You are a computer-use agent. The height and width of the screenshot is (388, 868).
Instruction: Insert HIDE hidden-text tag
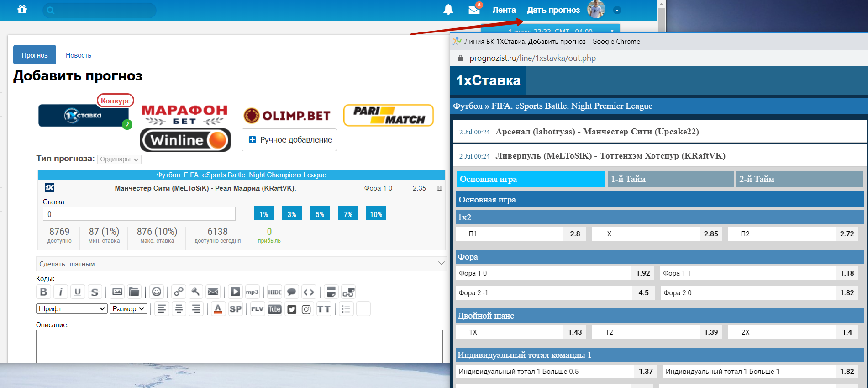[275, 292]
